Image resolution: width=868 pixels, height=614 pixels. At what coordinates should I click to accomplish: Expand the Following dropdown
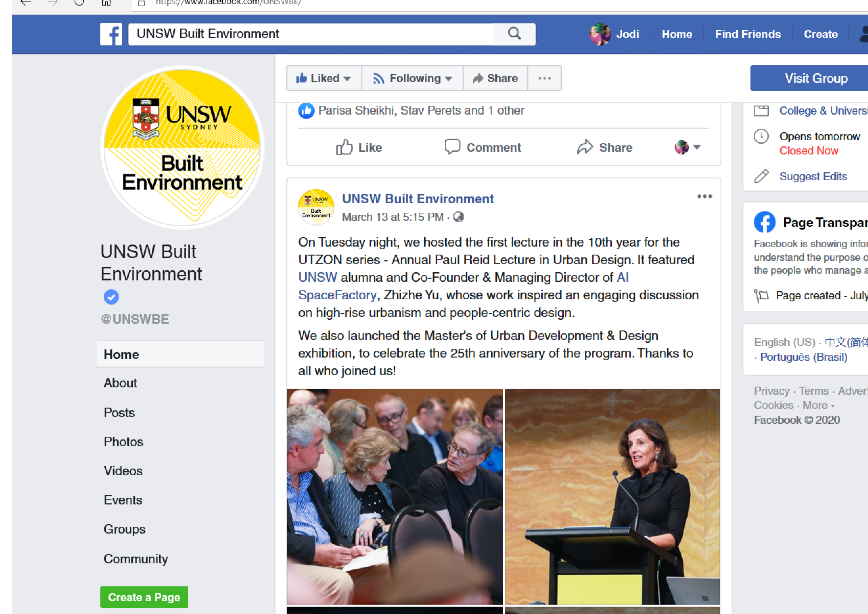click(x=412, y=78)
